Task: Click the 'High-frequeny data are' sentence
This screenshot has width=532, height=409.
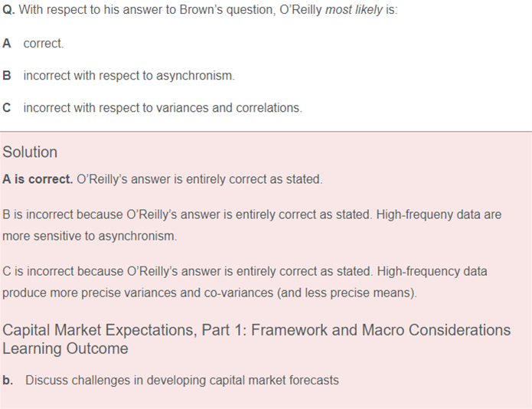Action: (x=439, y=214)
